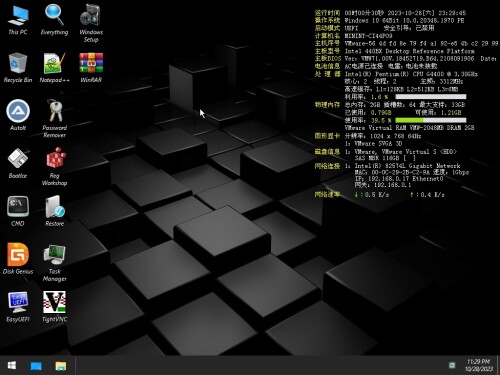Click the 'UEFI' boot mode text
500x375 pixels.
pyautogui.click(x=351, y=28)
